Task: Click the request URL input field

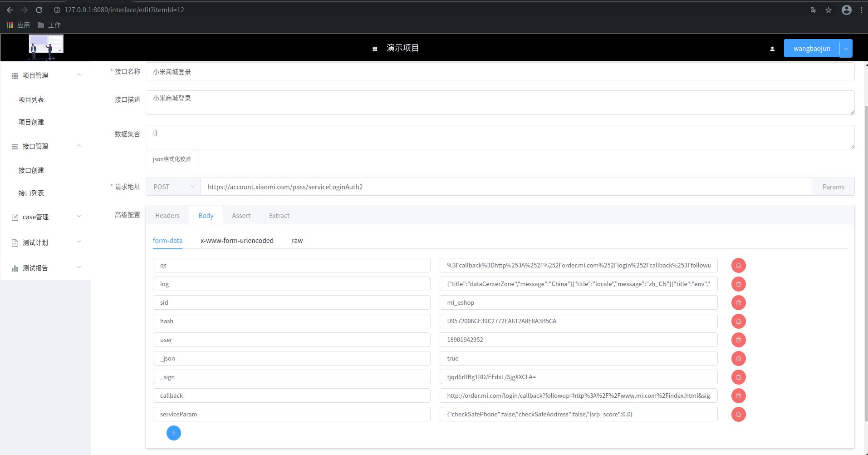Action: 506,187
